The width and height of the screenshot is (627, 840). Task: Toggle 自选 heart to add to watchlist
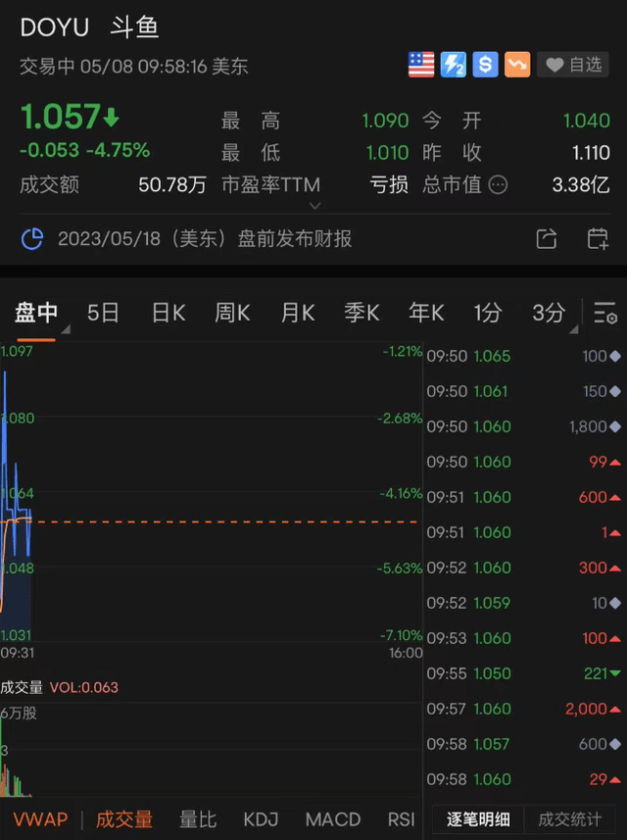tap(575, 65)
